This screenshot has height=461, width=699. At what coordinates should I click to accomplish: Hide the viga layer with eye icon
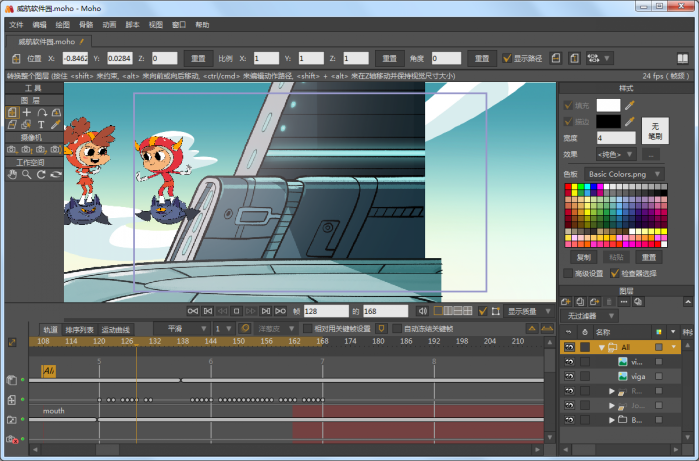(569, 376)
